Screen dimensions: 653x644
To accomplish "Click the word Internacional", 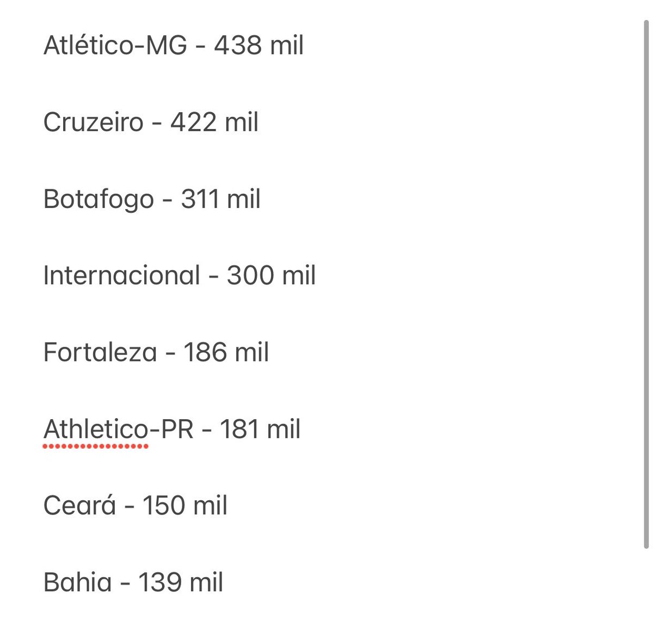I will pos(122,275).
